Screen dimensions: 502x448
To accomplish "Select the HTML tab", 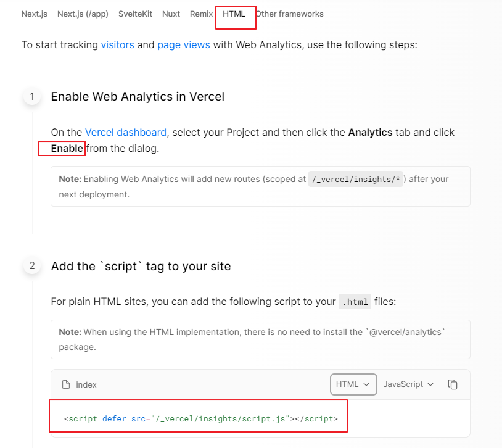I will pos(234,14).
